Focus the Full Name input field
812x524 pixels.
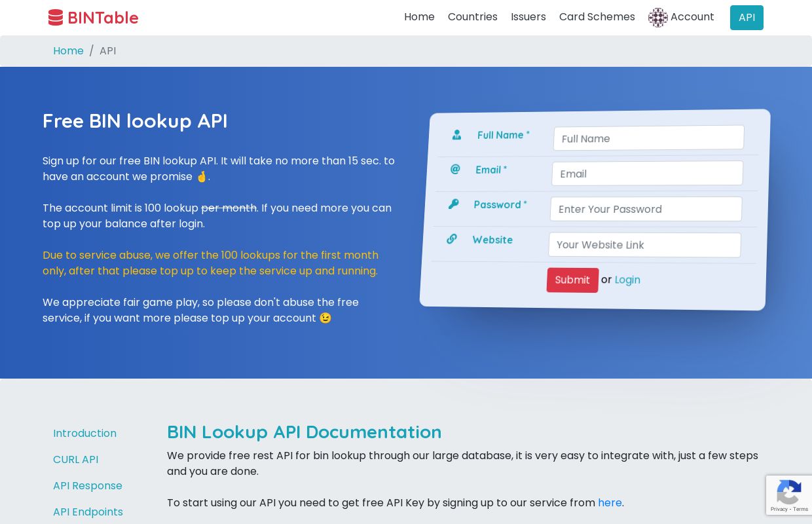coord(648,138)
